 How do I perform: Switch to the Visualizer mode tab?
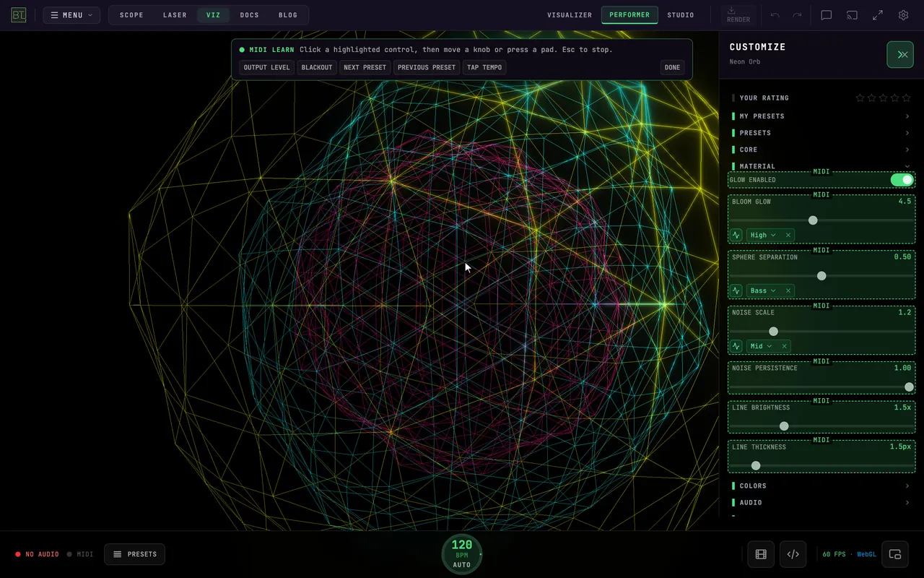point(570,15)
